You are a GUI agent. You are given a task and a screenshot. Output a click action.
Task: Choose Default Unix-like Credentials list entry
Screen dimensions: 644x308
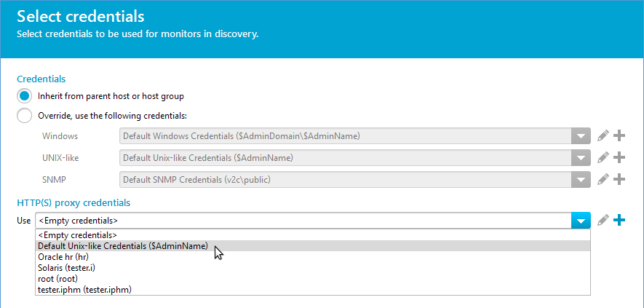pos(313,246)
